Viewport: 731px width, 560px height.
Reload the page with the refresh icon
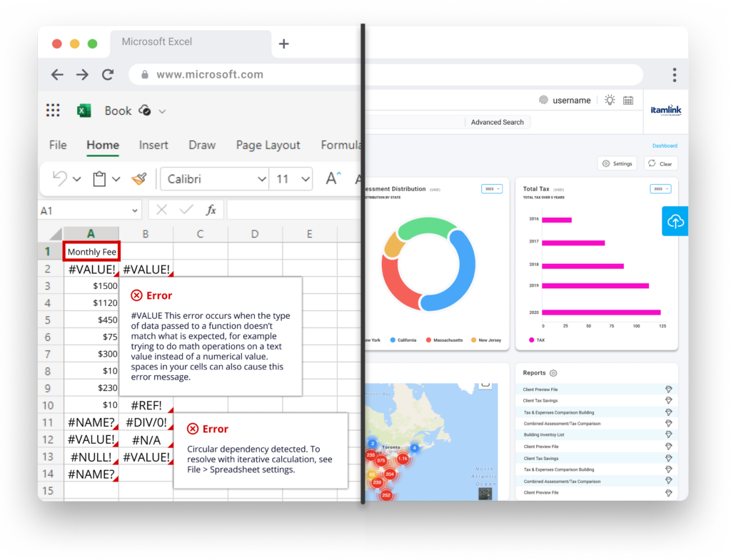click(x=108, y=74)
